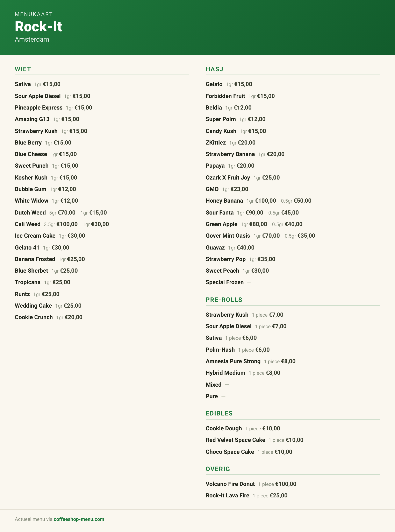Click the OVERIG section heading
Screen dimensions: 395x532
click(x=218, y=469)
